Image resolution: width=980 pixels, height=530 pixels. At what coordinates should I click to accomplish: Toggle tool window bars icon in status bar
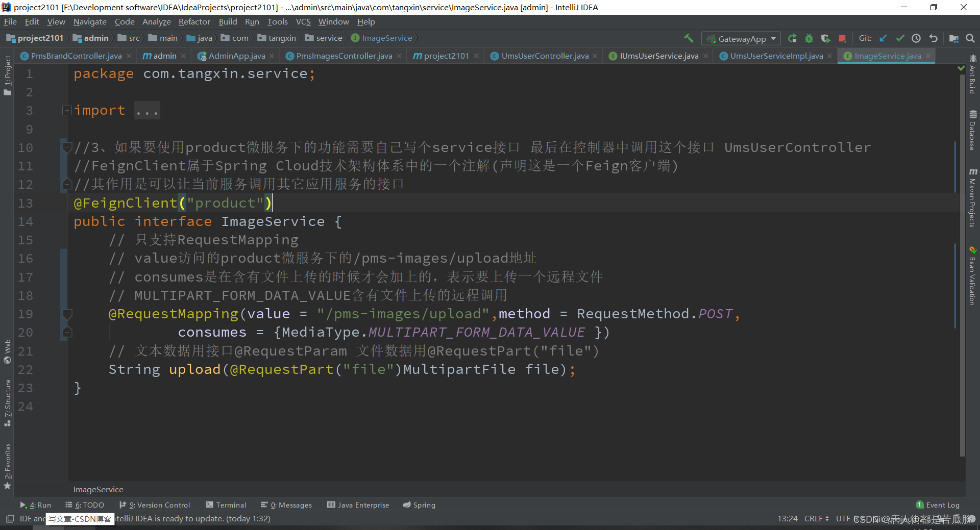click(10, 519)
